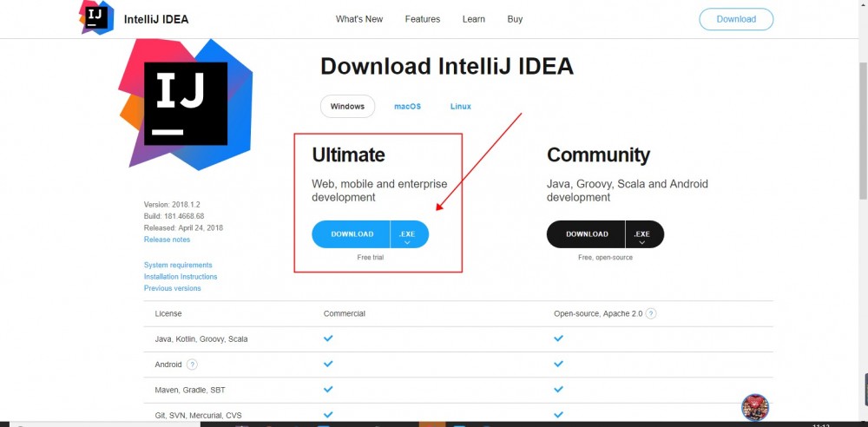Open the System requirements link
This screenshot has width=868, height=427.
178,265
